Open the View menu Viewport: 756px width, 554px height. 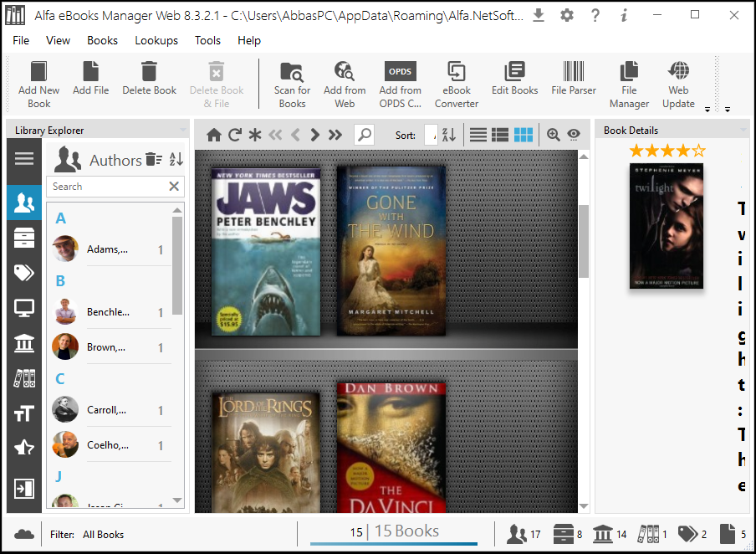[x=58, y=40]
